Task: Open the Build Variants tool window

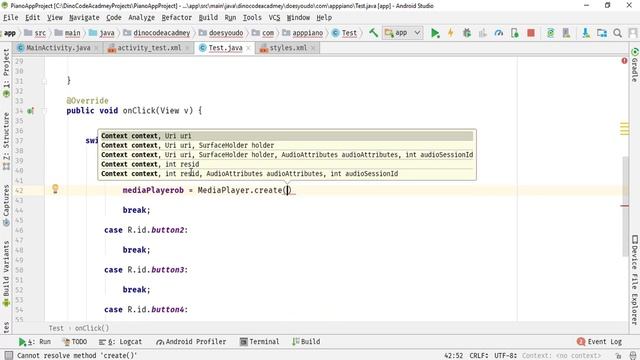Action: tap(6, 273)
